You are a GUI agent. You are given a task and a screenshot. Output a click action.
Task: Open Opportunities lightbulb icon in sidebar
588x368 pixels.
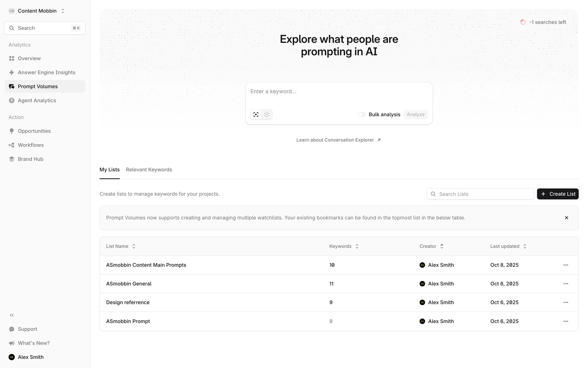[12, 131]
